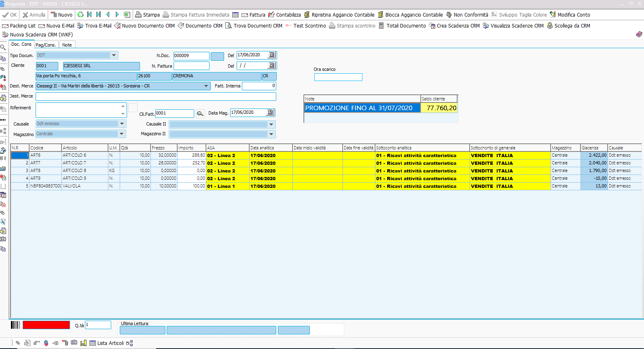This screenshot has width=644, height=349.
Task: Click Visualizza Scadenze CRM
Action: click(513, 26)
